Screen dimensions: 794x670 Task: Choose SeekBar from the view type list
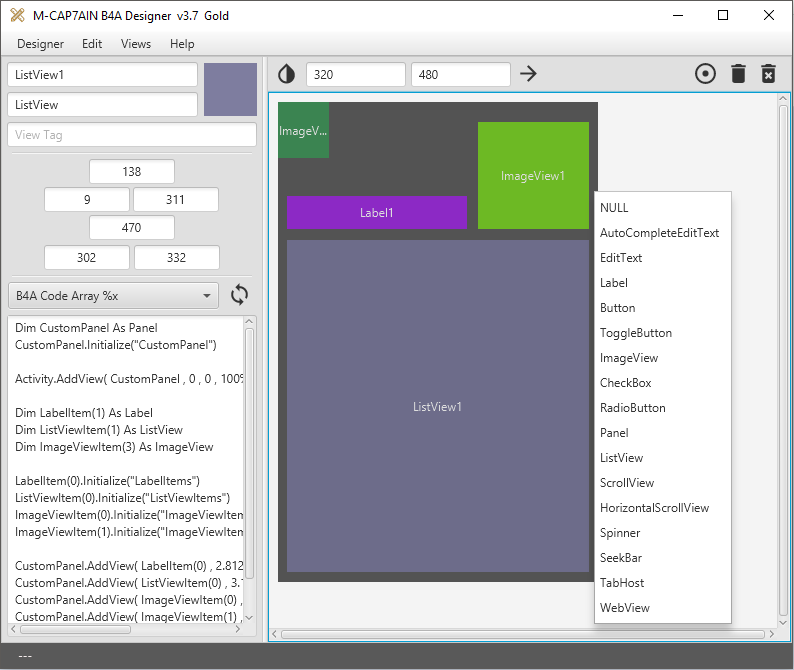621,558
